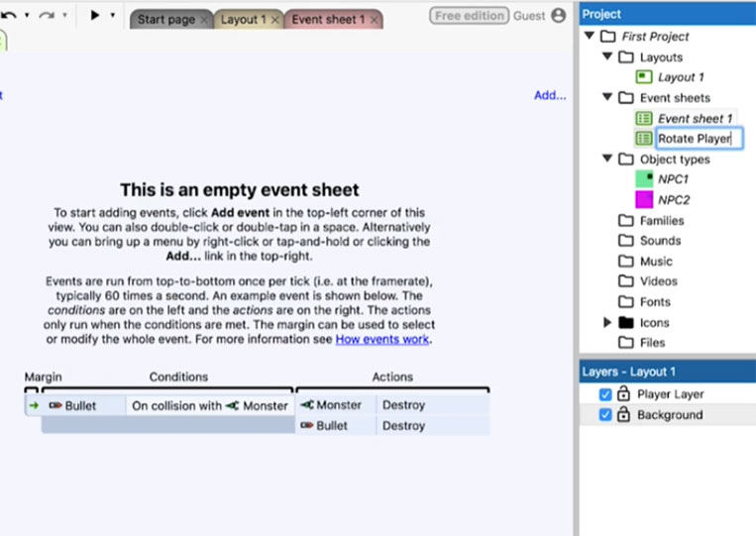
Task: Collapse the First Project root node
Action: 590,36
